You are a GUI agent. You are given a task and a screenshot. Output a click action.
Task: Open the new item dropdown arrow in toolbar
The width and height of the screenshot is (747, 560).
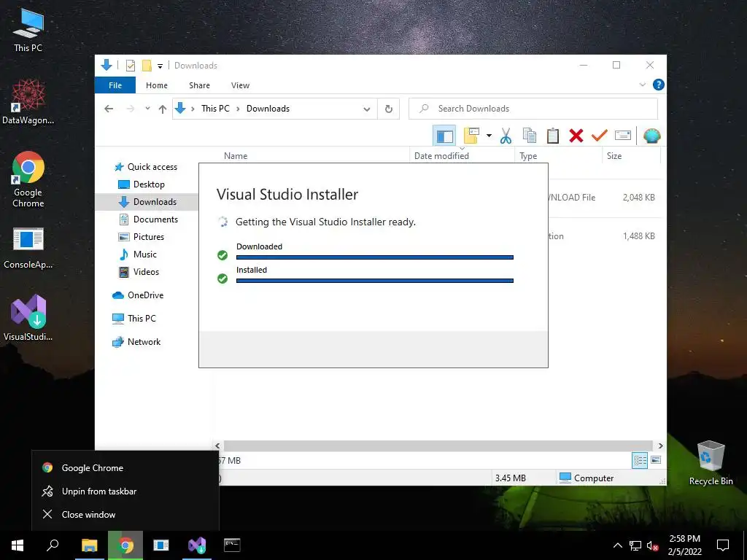click(489, 136)
